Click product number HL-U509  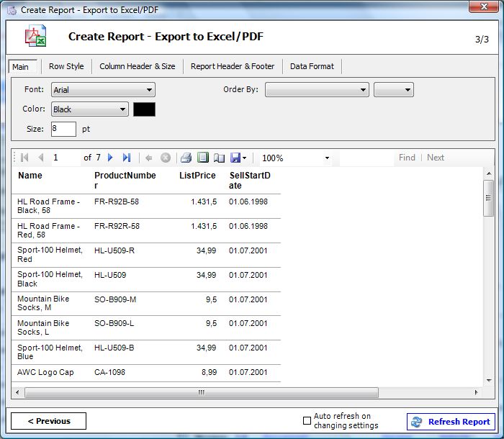[x=110, y=275]
